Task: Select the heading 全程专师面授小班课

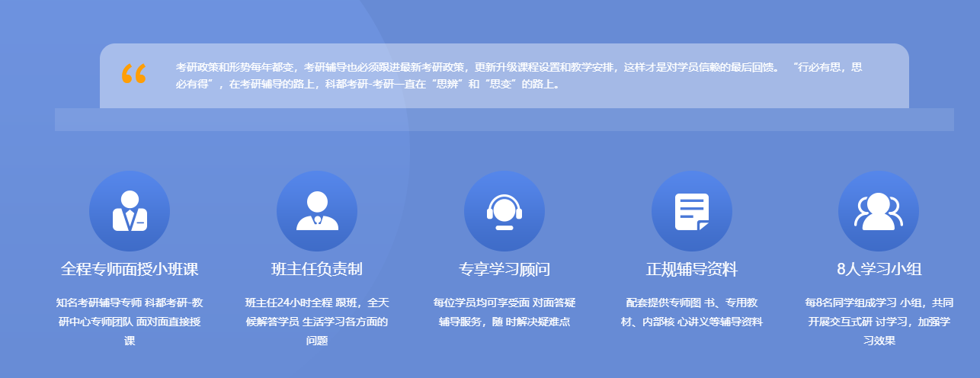Action: click(x=130, y=269)
